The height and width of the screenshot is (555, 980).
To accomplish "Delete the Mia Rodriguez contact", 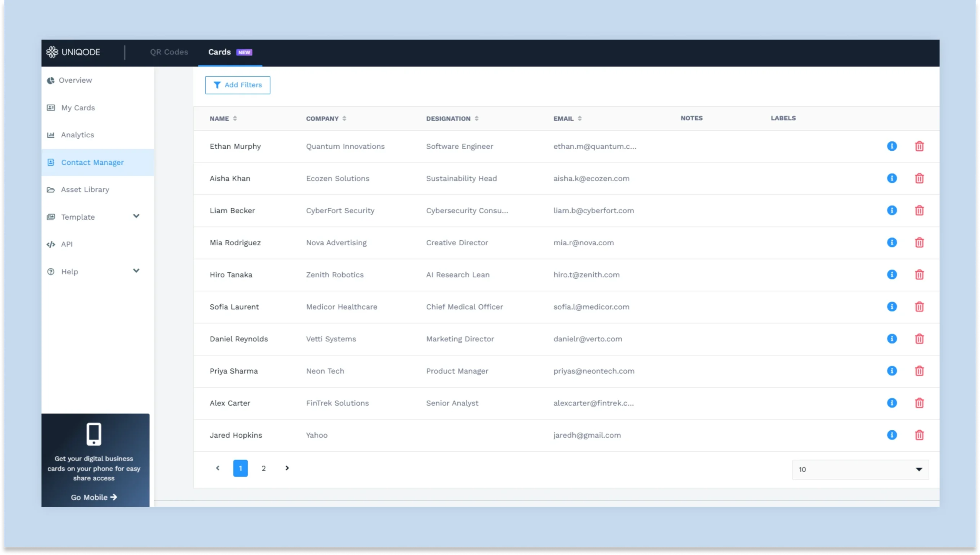I will point(919,243).
